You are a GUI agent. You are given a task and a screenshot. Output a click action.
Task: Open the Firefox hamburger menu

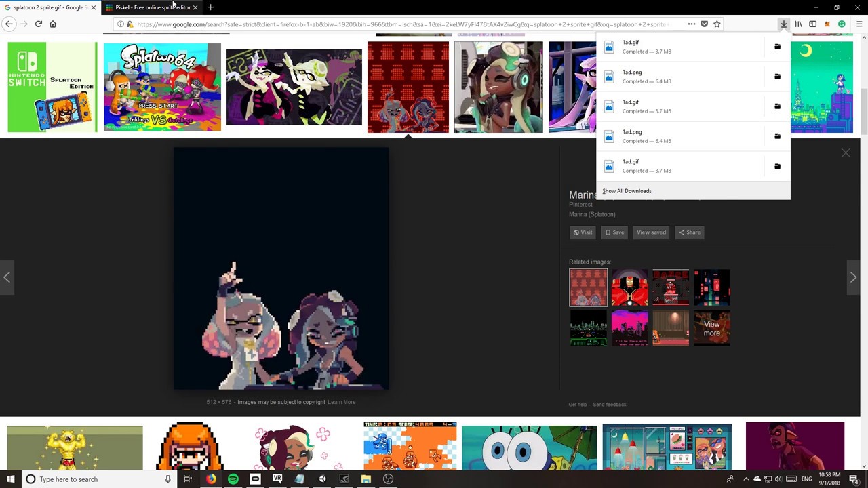(859, 24)
